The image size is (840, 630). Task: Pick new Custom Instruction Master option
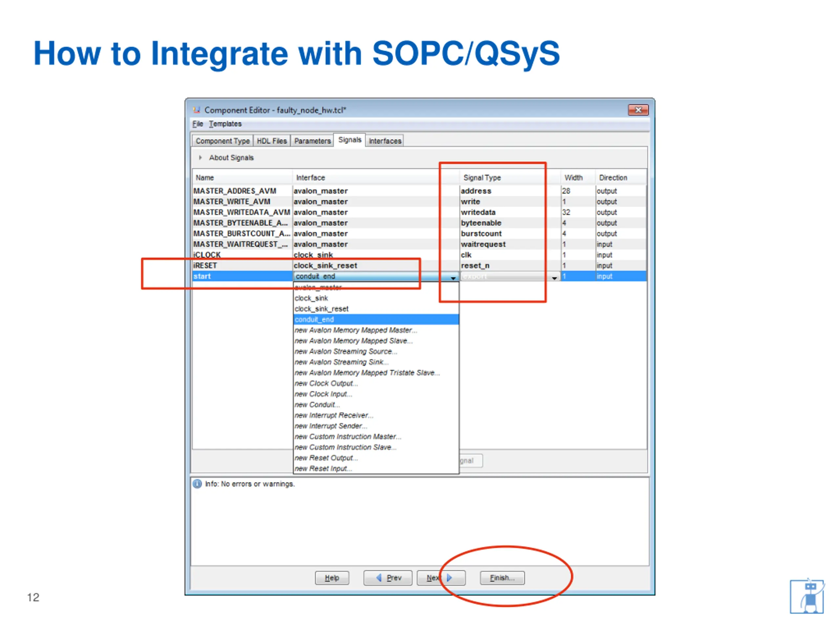376,436
